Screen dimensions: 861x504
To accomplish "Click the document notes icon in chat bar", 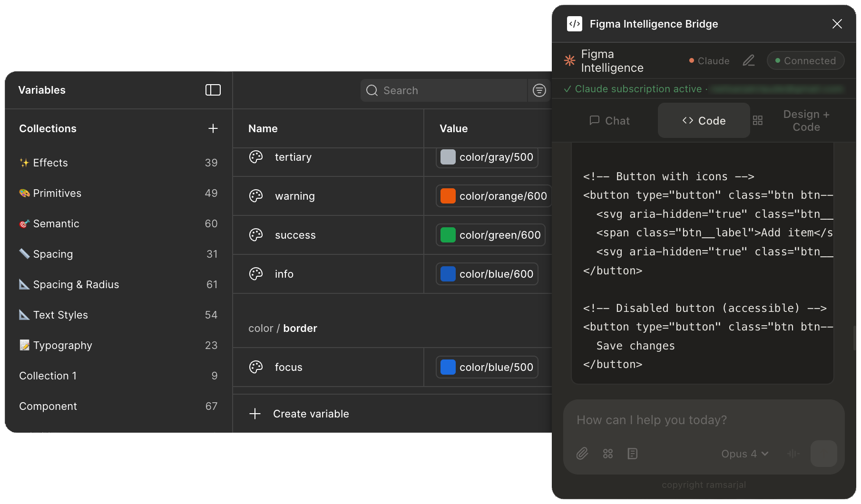I will pos(633,454).
